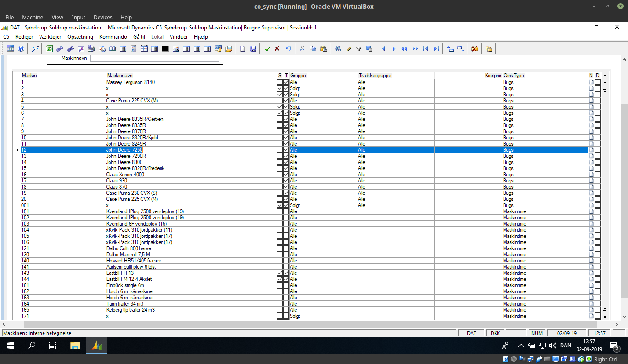Open the calculator tool icon

click(133, 49)
